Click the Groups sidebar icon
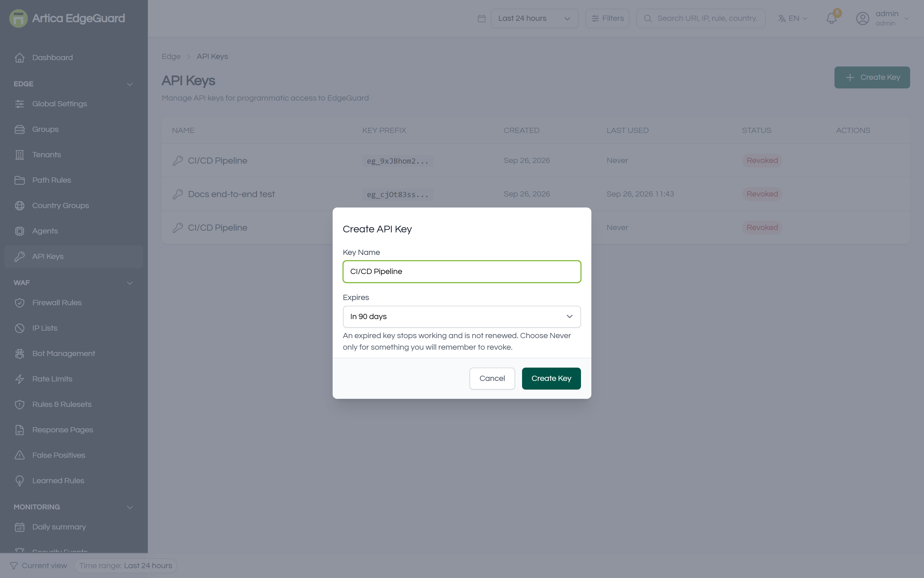 19,129
